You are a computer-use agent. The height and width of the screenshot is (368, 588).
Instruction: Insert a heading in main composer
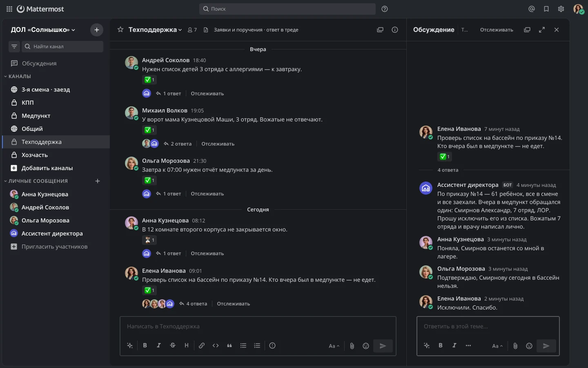(x=187, y=346)
